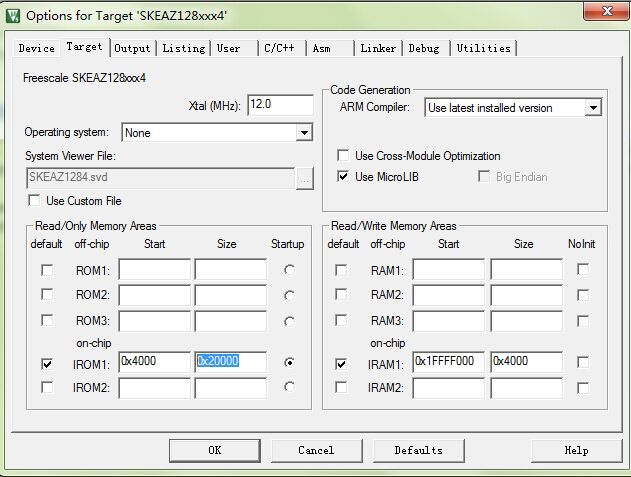Enable Use Cross-Module Optimization
Screen dimensions: 631x477
(x=343, y=155)
